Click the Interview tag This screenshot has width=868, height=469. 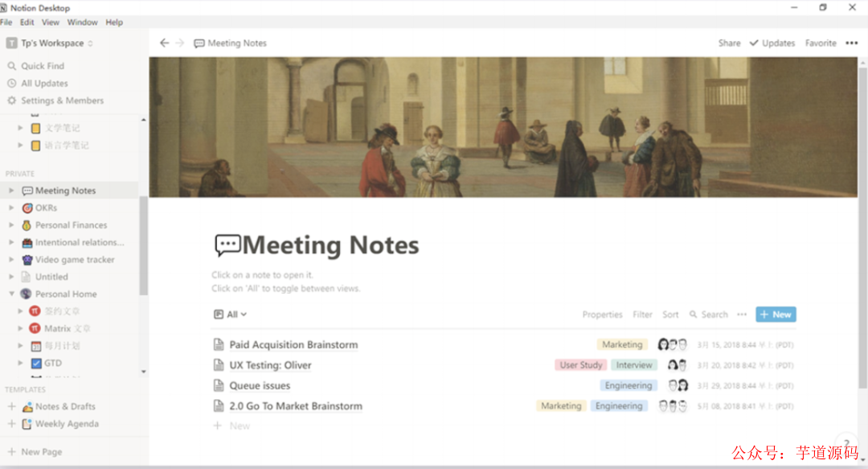pos(634,364)
